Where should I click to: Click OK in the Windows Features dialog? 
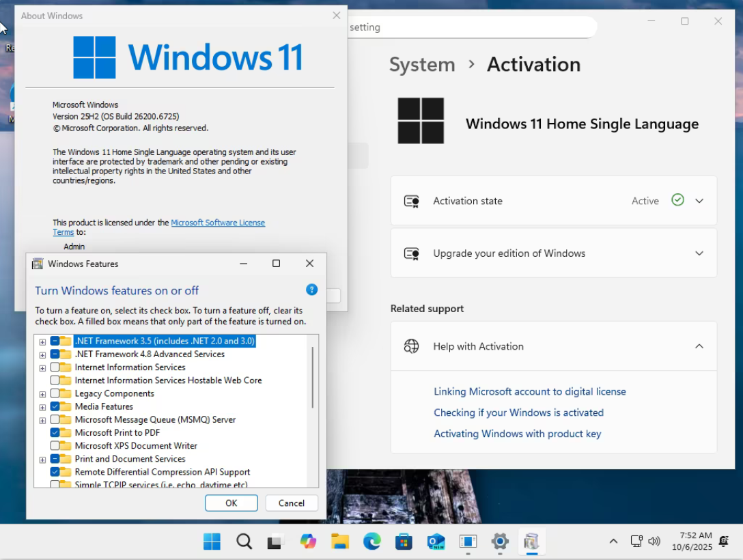pos(231,503)
